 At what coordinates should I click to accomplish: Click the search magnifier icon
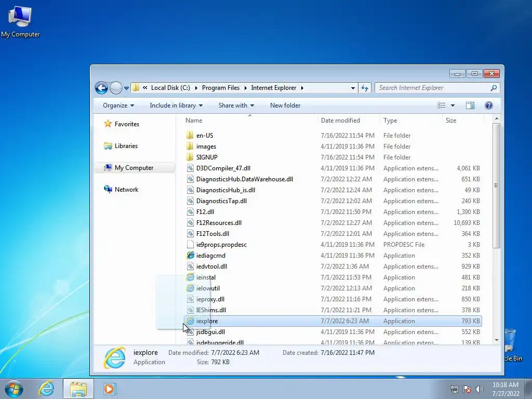pos(494,88)
